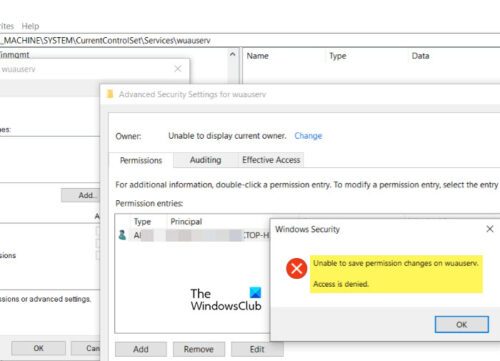Viewport: 500px width, 361px height.
Task: Switch to the Auditing tab
Action: 205,160
